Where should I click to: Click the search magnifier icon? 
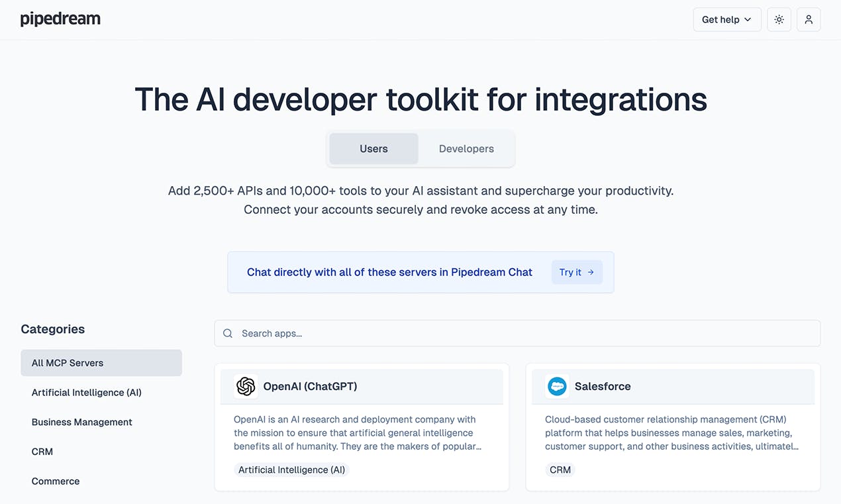[228, 333]
